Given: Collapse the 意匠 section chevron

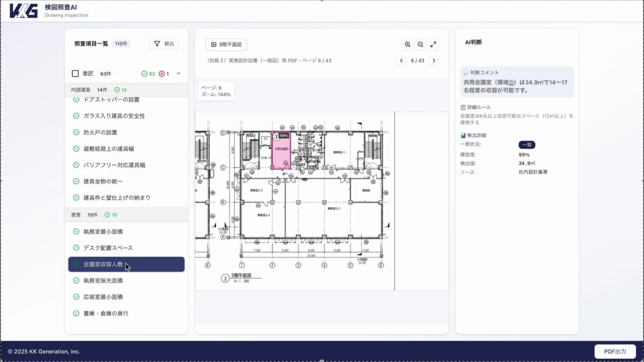Looking at the screenshot, I should [x=179, y=73].
